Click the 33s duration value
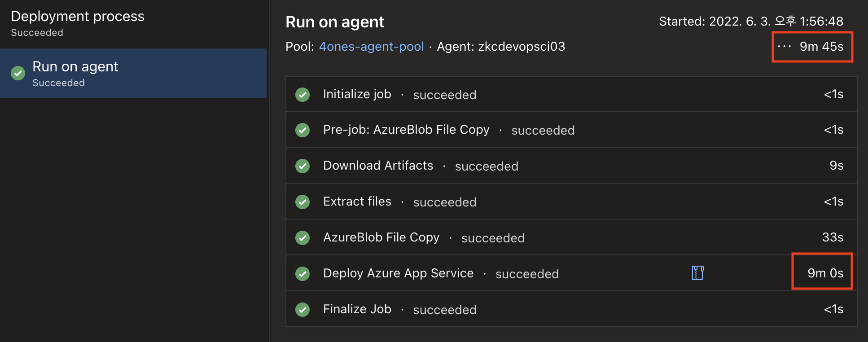Image resolution: width=868 pixels, height=342 pixels. [833, 237]
